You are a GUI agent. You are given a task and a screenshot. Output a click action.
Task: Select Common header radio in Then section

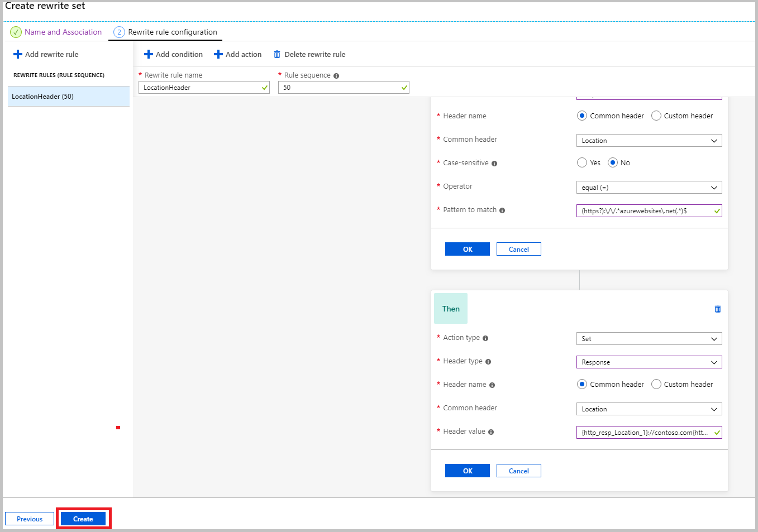coord(581,384)
